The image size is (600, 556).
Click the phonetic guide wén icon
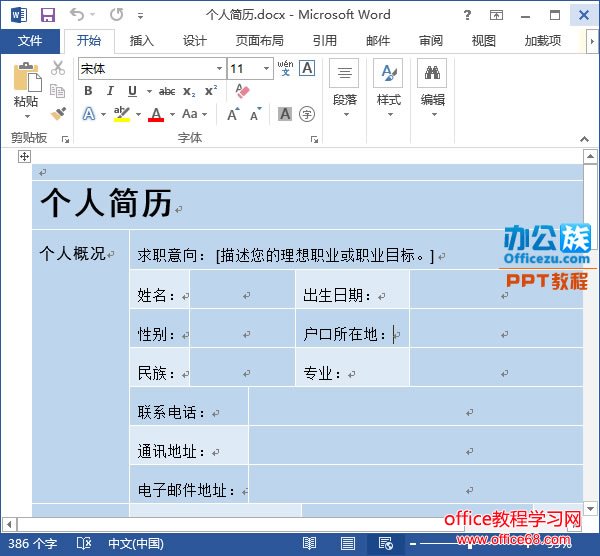[285, 68]
